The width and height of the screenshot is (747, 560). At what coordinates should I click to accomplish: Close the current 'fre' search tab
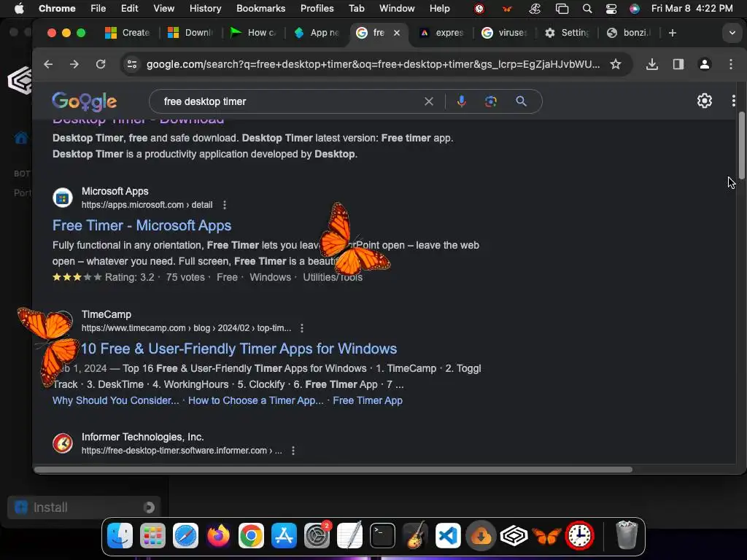[x=397, y=33]
